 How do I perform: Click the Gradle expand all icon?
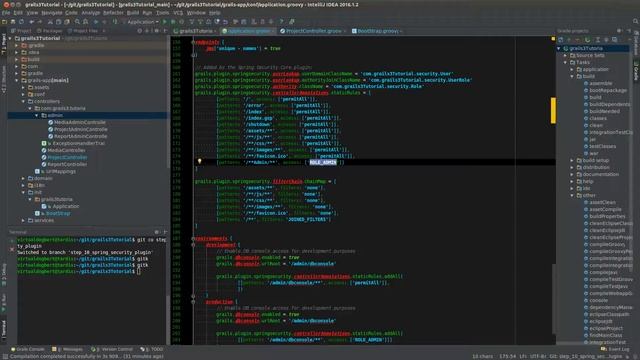[598, 40]
